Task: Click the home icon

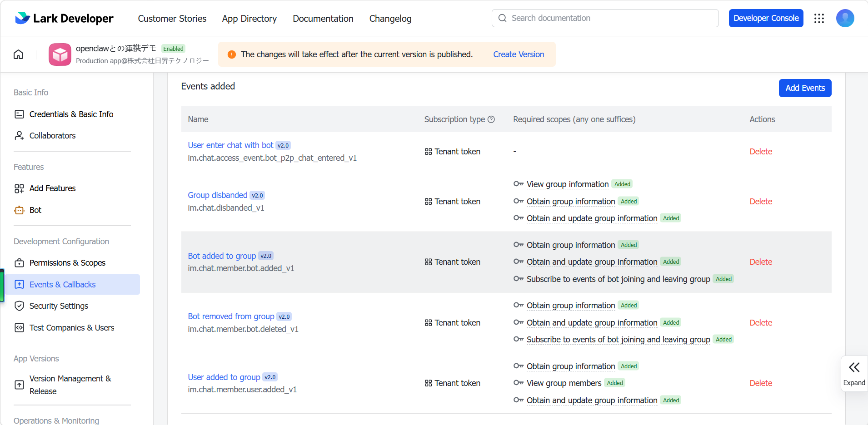Action: tap(19, 54)
